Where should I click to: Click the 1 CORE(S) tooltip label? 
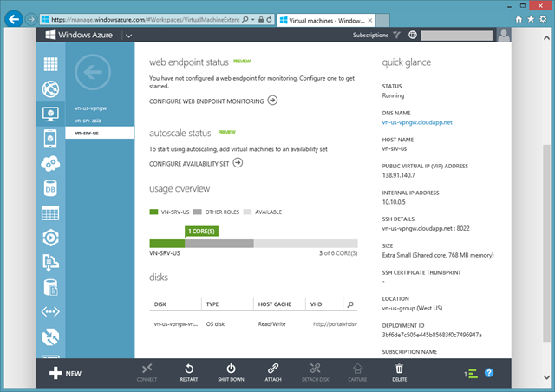pyautogui.click(x=201, y=232)
